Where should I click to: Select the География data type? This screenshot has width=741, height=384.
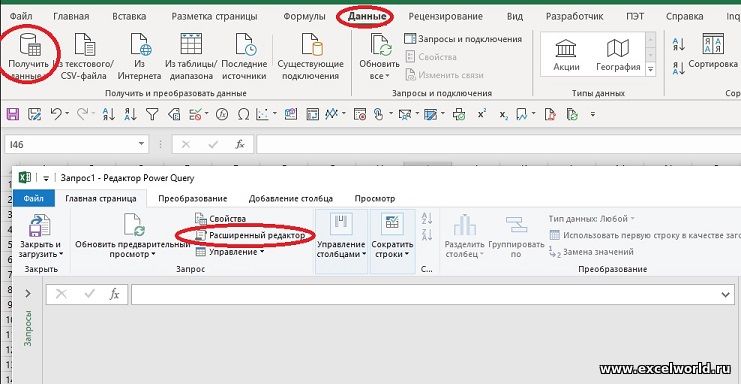618,55
